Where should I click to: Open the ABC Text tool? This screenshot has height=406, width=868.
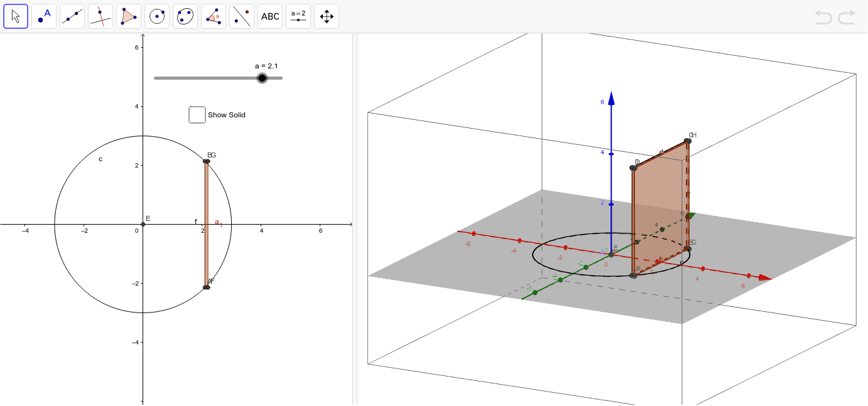pyautogui.click(x=269, y=16)
